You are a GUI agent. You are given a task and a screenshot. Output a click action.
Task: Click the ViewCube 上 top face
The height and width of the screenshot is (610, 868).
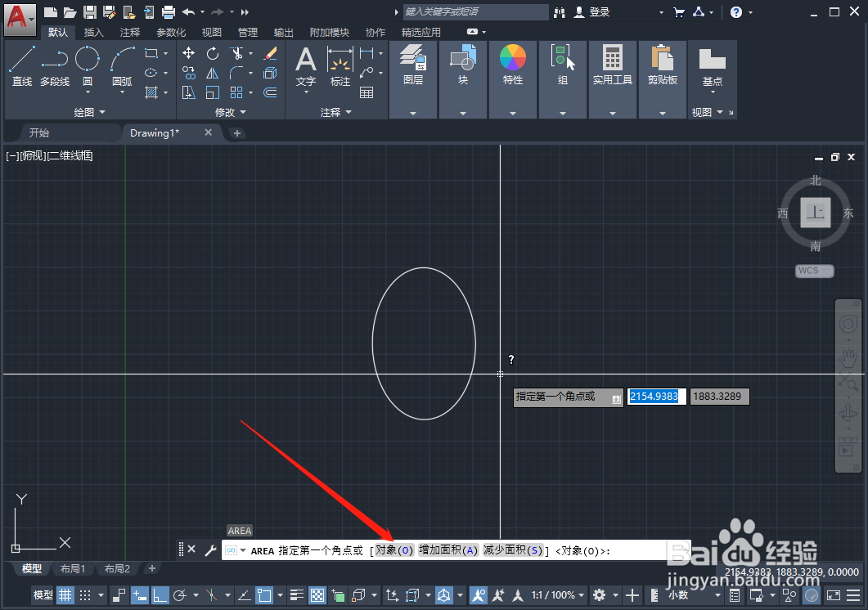coord(816,212)
